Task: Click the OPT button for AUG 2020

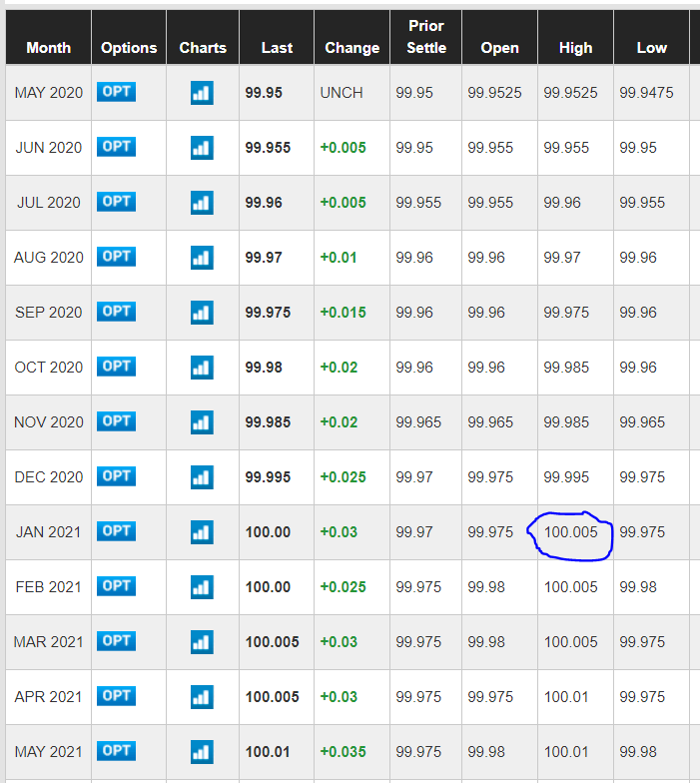Action: [116, 257]
